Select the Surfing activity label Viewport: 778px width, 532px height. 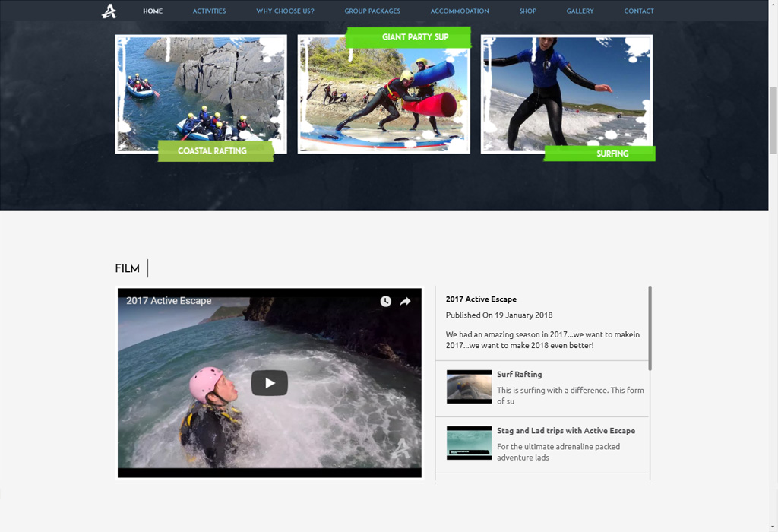[599, 154]
